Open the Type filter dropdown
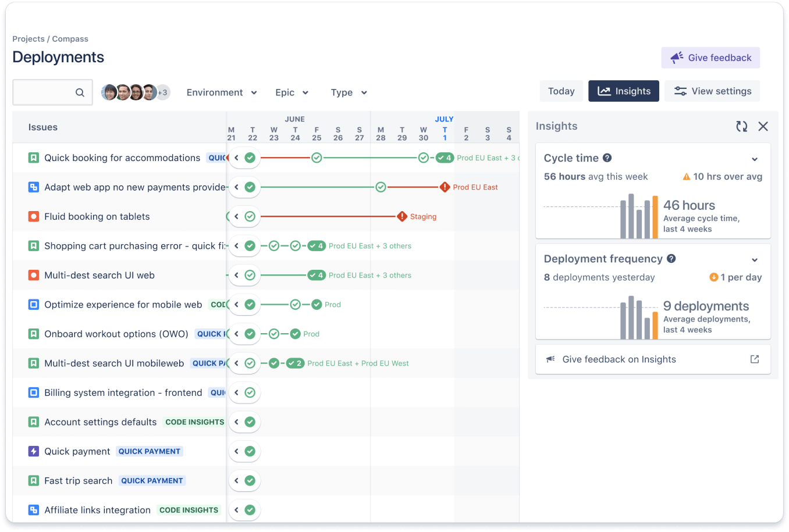Screen dimensions: 789x532 click(x=348, y=92)
